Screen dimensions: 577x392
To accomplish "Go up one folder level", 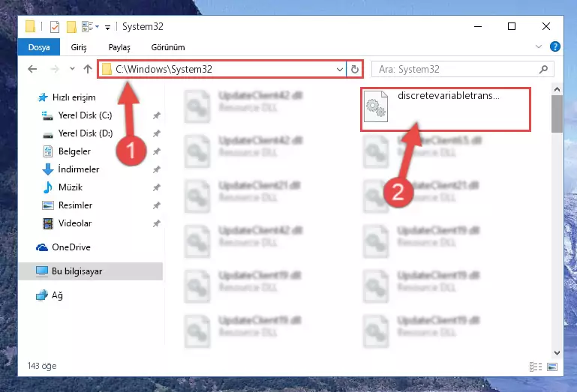I will (88, 69).
